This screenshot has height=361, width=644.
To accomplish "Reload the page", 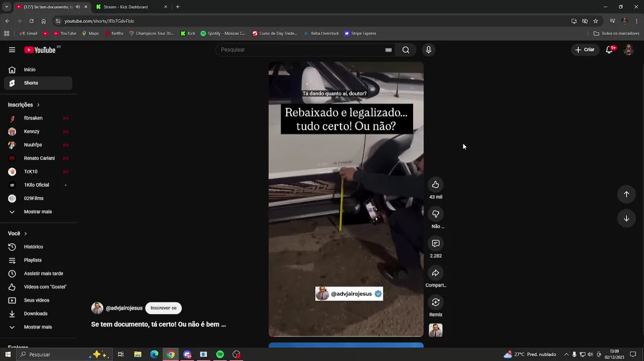I will tap(31, 21).
